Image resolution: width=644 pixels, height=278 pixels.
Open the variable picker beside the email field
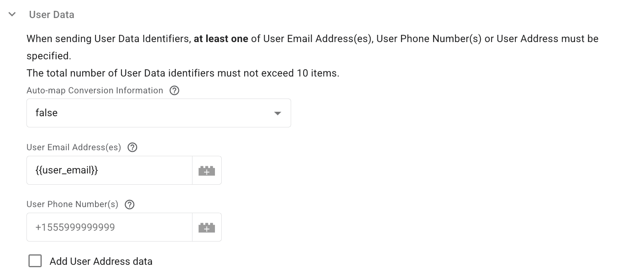pos(206,170)
